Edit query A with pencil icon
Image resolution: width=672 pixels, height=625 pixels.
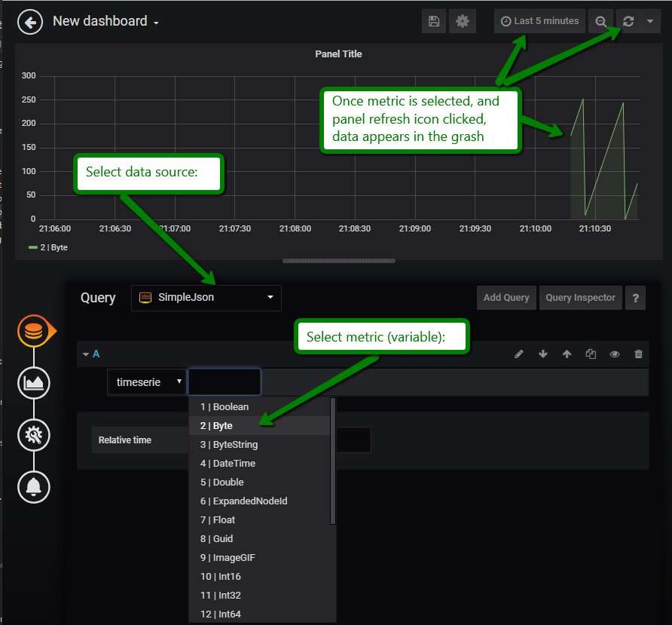click(x=519, y=354)
